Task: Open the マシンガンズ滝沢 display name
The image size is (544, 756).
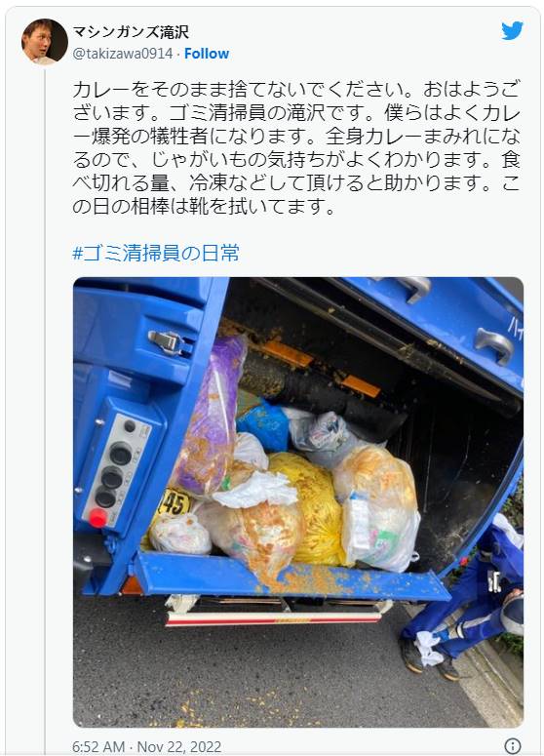Action: click(x=131, y=32)
